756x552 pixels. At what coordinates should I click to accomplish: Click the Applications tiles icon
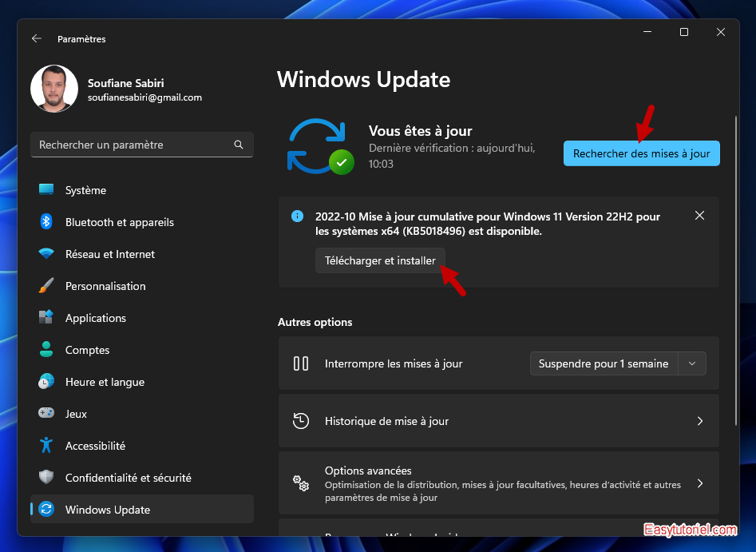[46, 317]
